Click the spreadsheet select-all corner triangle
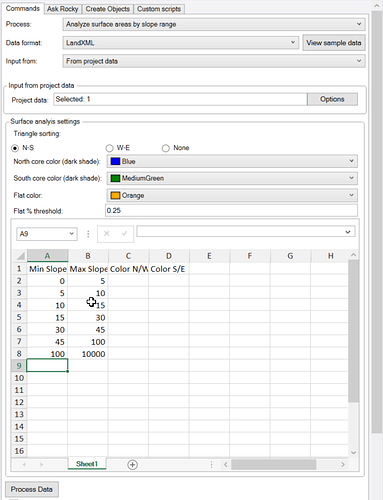Image resolution: width=383 pixels, height=500 pixels. 20,256
